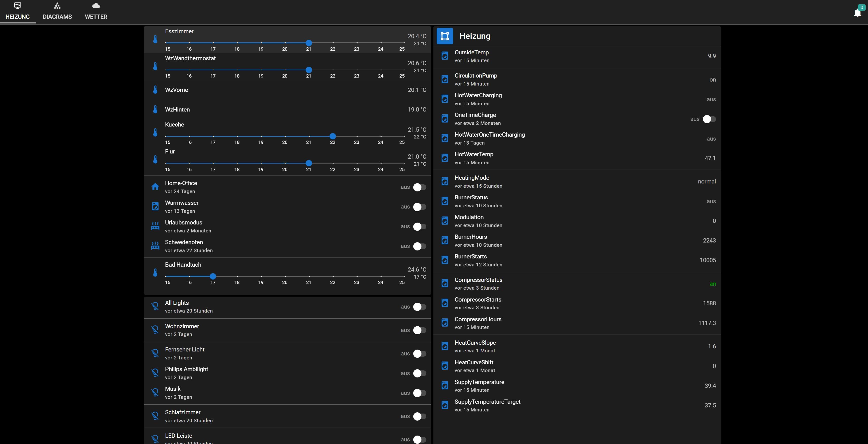Click the OutsideTemp sensor icon
This screenshot has width=868, height=444.
pyautogui.click(x=444, y=56)
